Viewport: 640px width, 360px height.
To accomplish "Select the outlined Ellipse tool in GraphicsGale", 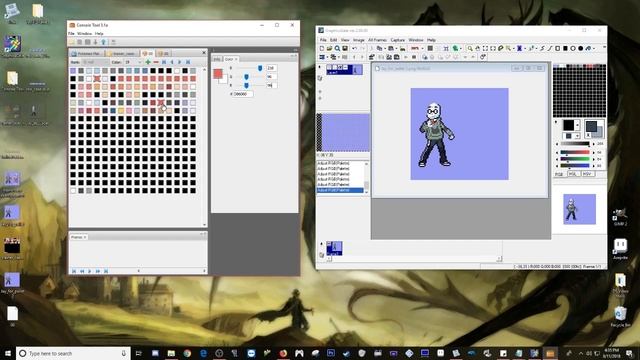I will point(573,49).
